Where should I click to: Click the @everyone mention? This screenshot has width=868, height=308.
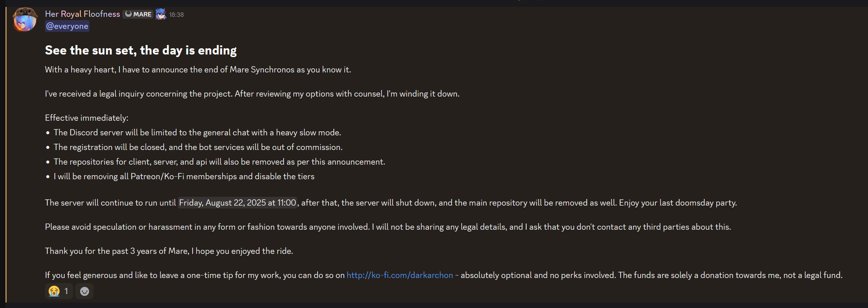pyautogui.click(x=67, y=26)
